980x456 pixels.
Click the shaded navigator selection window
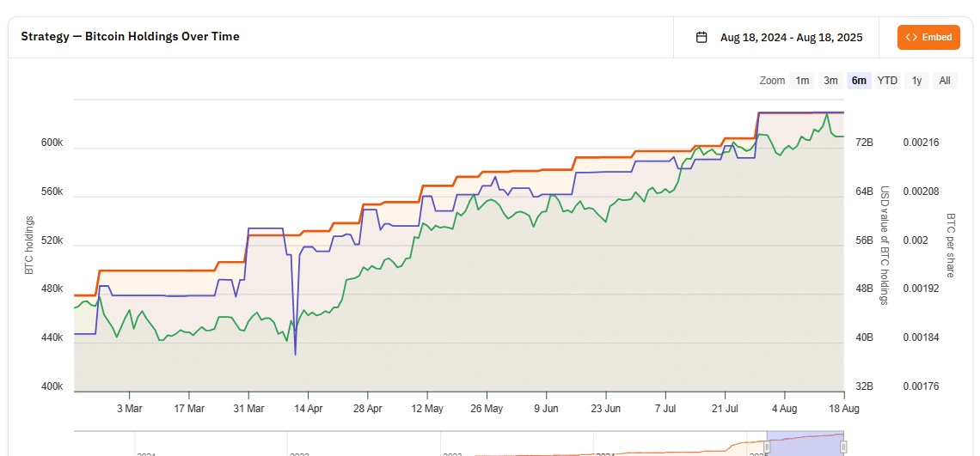pos(805,443)
